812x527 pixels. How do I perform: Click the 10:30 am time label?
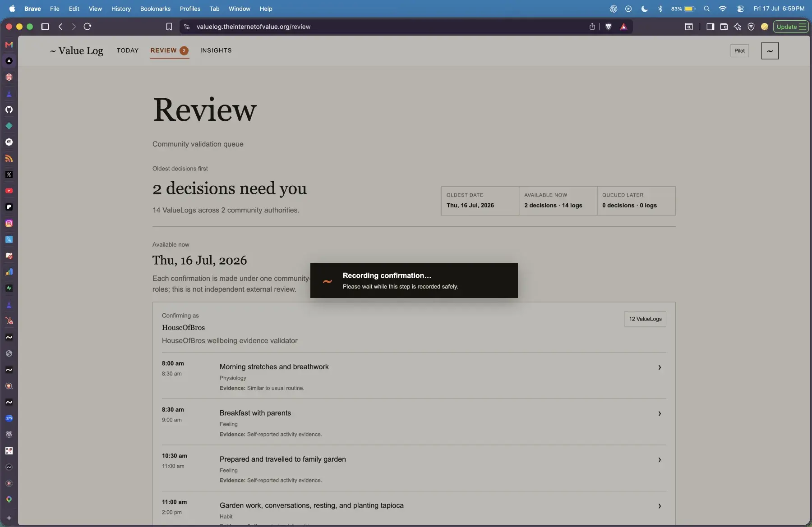[175, 456]
